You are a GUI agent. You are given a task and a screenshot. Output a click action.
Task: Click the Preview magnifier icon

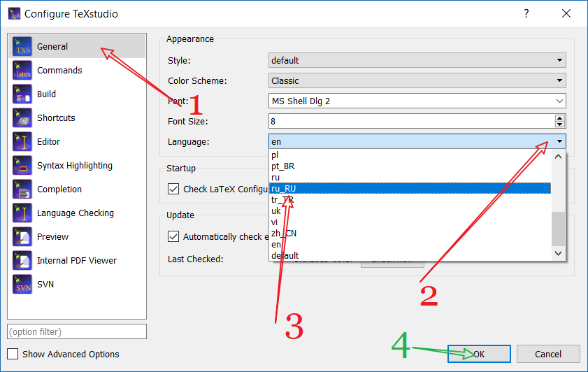click(22, 236)
